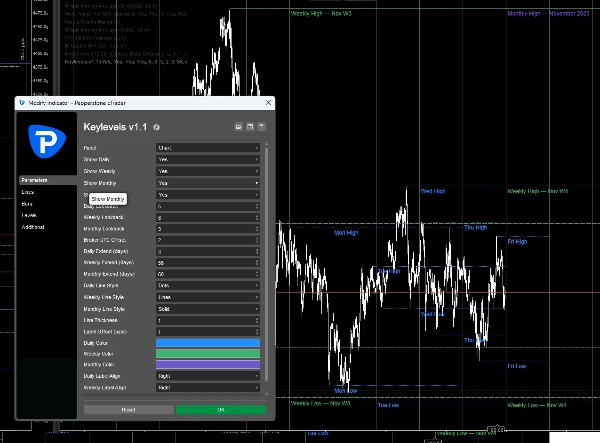Confirm with the green OK button
The height and width of the screenshot is (443, 600).
(221, 410)
